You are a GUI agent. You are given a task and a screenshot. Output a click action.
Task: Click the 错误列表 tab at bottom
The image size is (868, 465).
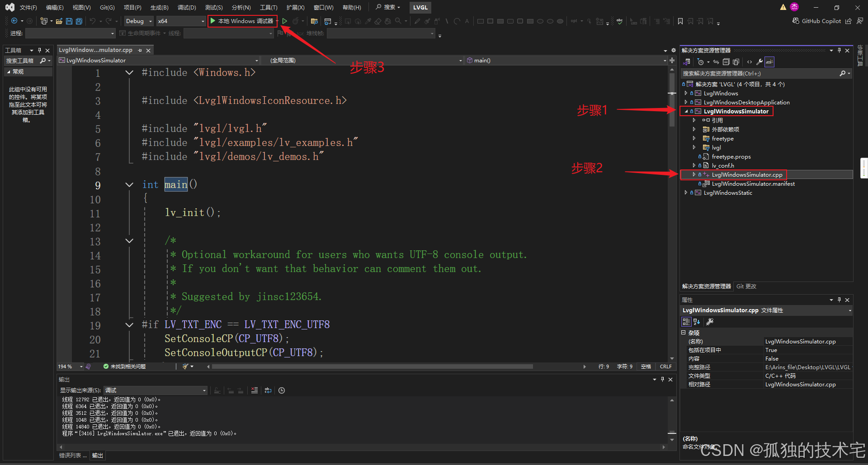click(x=71, y=455)
